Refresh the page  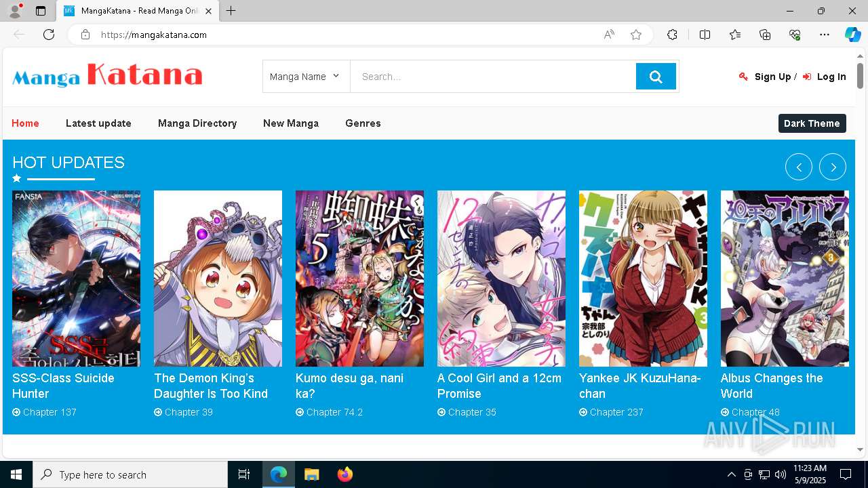[x=49, y=35]
